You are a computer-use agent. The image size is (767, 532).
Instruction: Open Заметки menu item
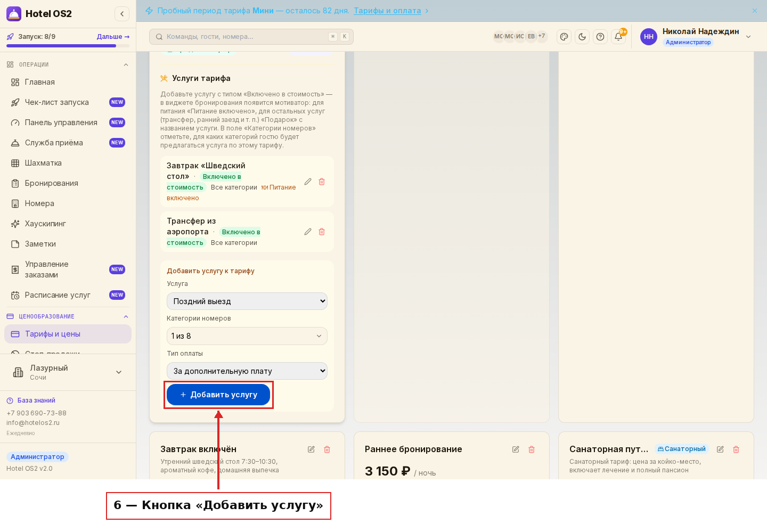click(x=68, y=244)
